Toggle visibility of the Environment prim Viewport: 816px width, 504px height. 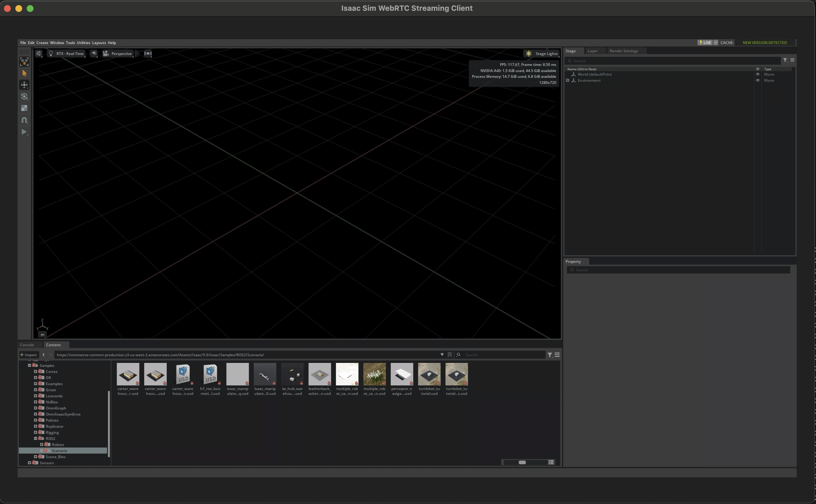(757, 80)
